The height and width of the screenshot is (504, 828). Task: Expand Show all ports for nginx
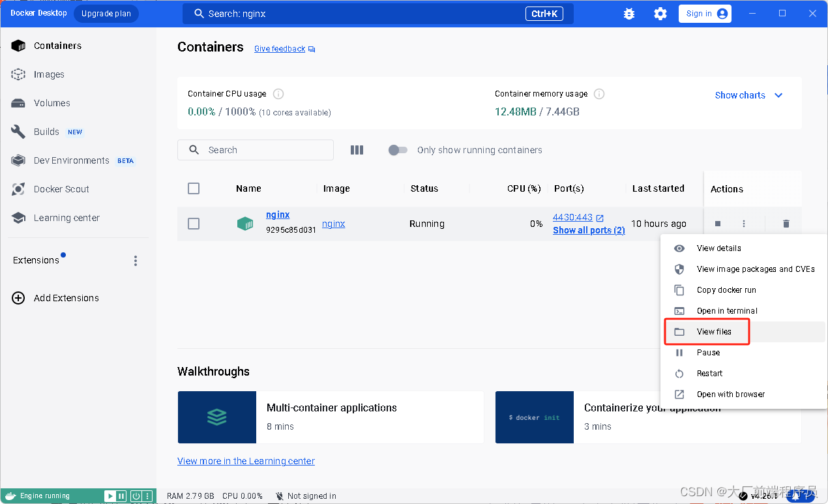coord(588,230)
